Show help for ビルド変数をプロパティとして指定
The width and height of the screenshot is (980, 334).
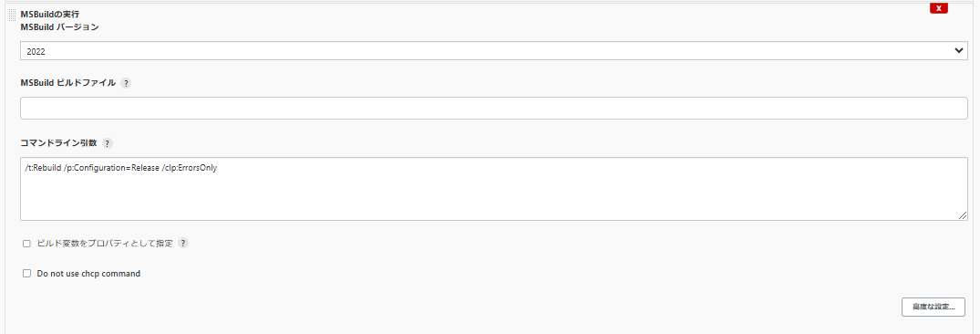pyautogui.click(x=183, y=244)
